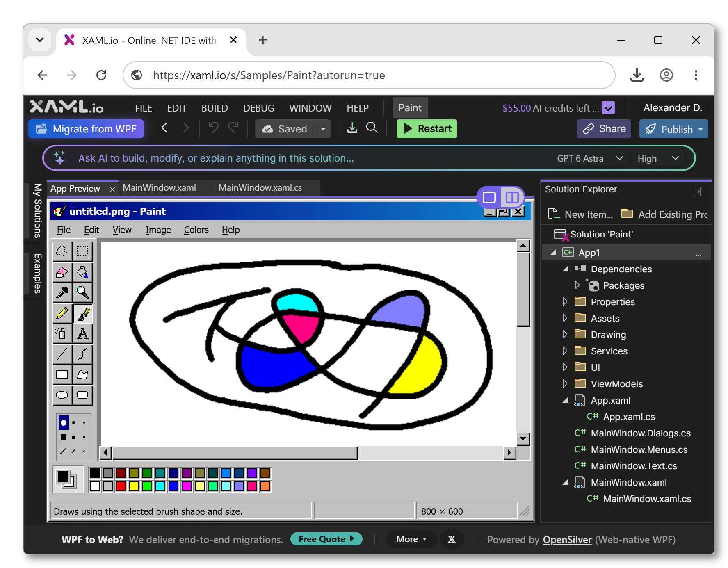Screen dimensions: 728x568
Task: Pick the yellow color swatch
Action: click(134, 486)
